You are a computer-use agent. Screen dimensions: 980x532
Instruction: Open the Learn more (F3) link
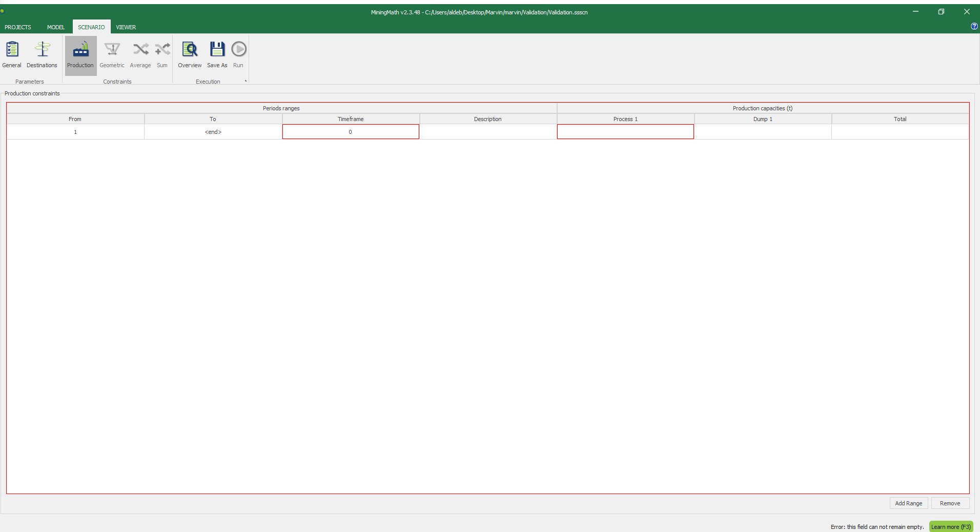pyautogui.click(x=951, y=527)
